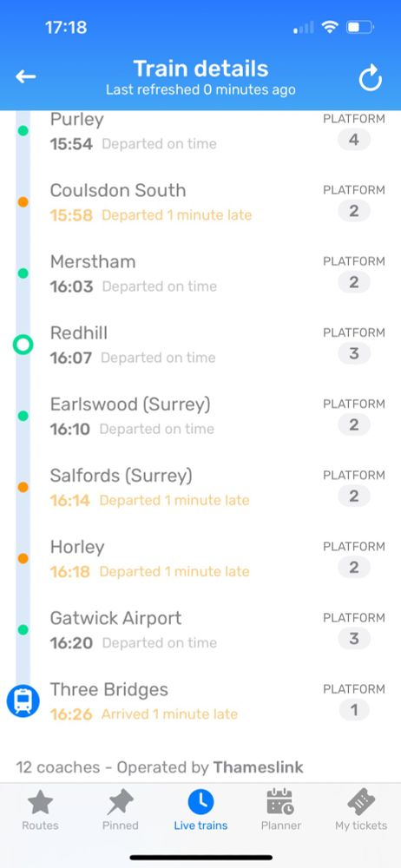Open the Routes star icon
The width and height of the screenshot is (401, 868).
click(40, 802)
